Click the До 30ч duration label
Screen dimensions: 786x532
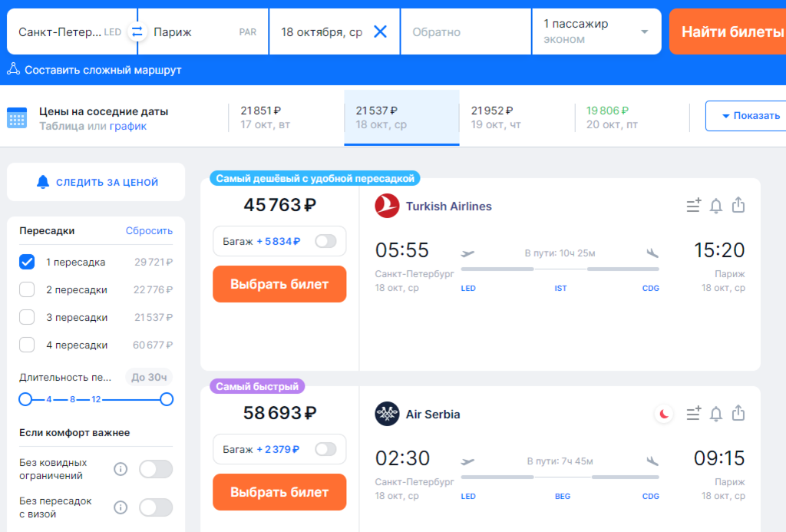(x=149, y=377)
